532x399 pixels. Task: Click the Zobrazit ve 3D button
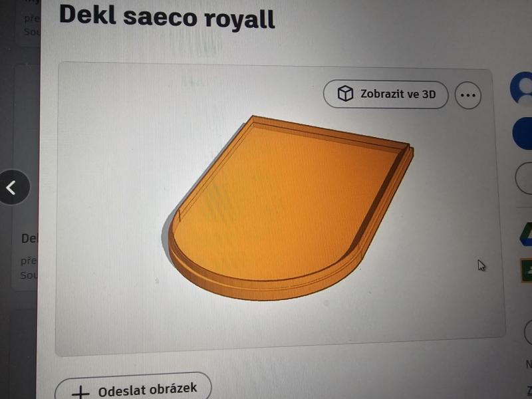pyautogui.click(x=386, y=94)
